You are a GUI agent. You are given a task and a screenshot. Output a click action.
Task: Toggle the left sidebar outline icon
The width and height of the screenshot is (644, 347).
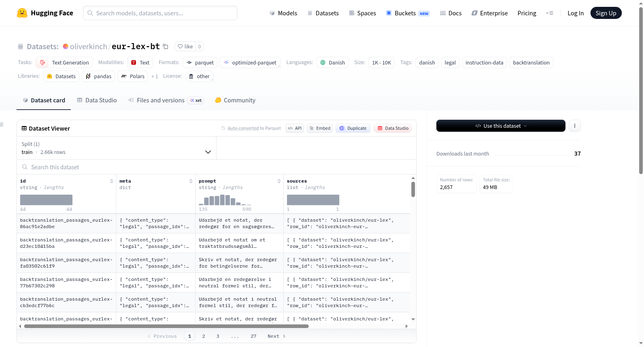(x=2, y=125)
